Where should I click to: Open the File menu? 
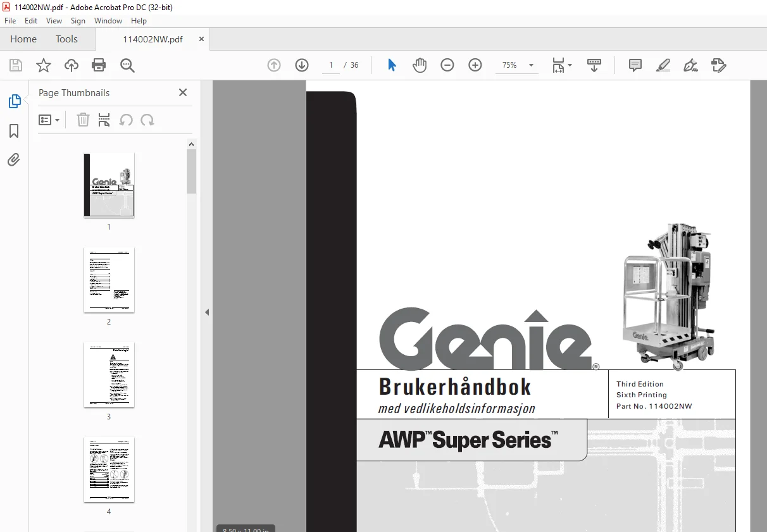click(10, 21)
